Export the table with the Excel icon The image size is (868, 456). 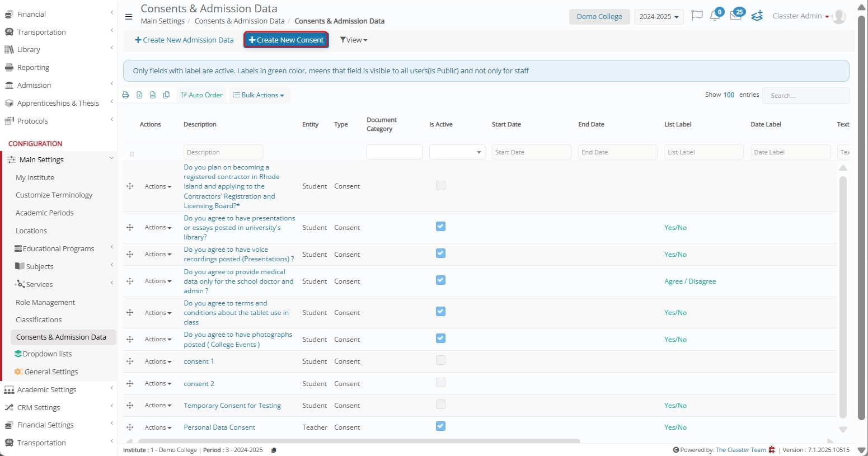(139, 95)
